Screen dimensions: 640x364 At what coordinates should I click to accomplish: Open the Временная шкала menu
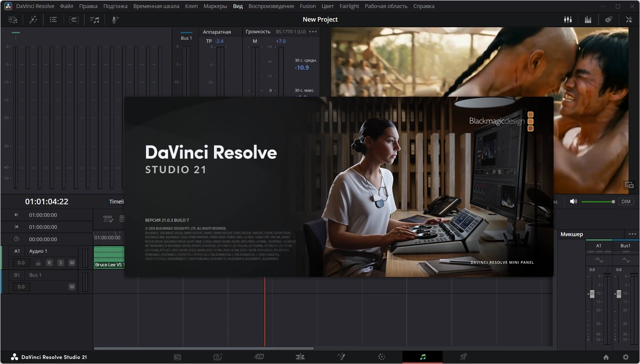pos(156,6)
